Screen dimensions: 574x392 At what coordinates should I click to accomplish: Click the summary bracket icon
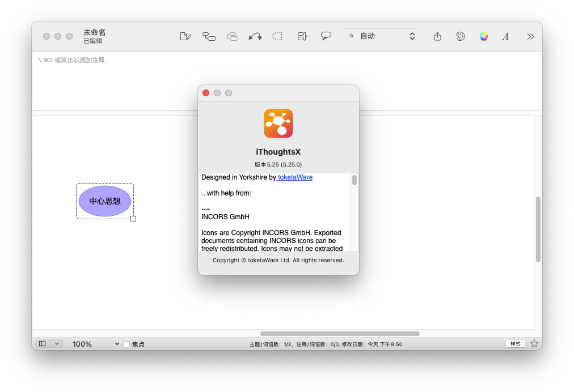(302, 36)
